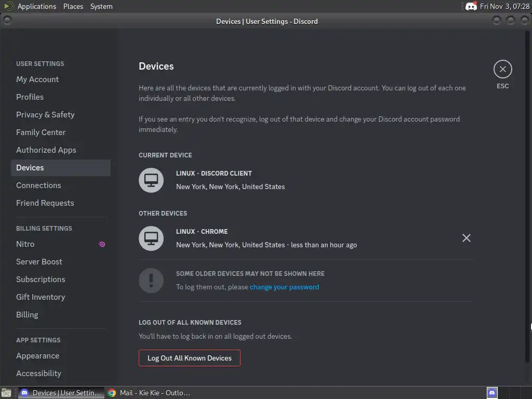Click the Linux Chrome device monitor icon

pos(151,238)
